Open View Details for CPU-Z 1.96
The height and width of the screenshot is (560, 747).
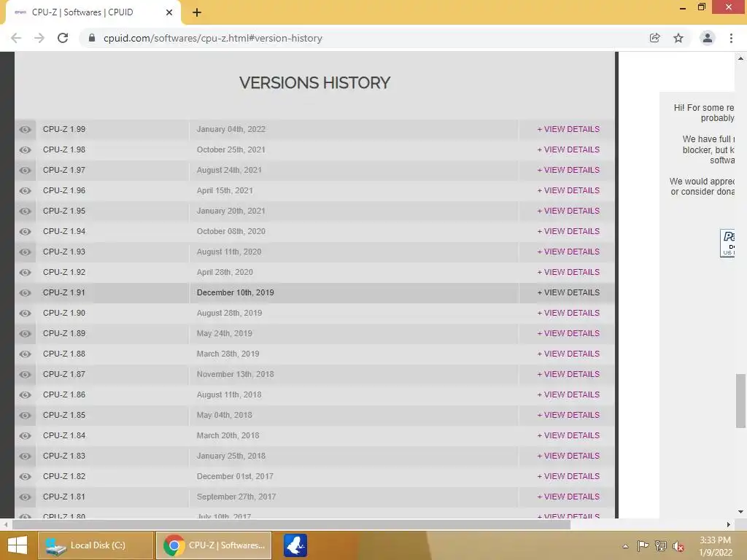point(568,191)
